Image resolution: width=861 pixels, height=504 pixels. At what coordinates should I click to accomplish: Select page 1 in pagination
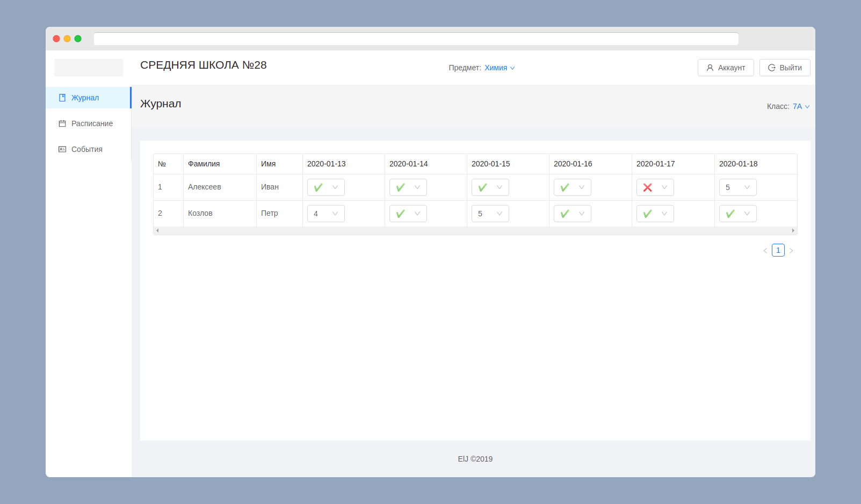778,250
